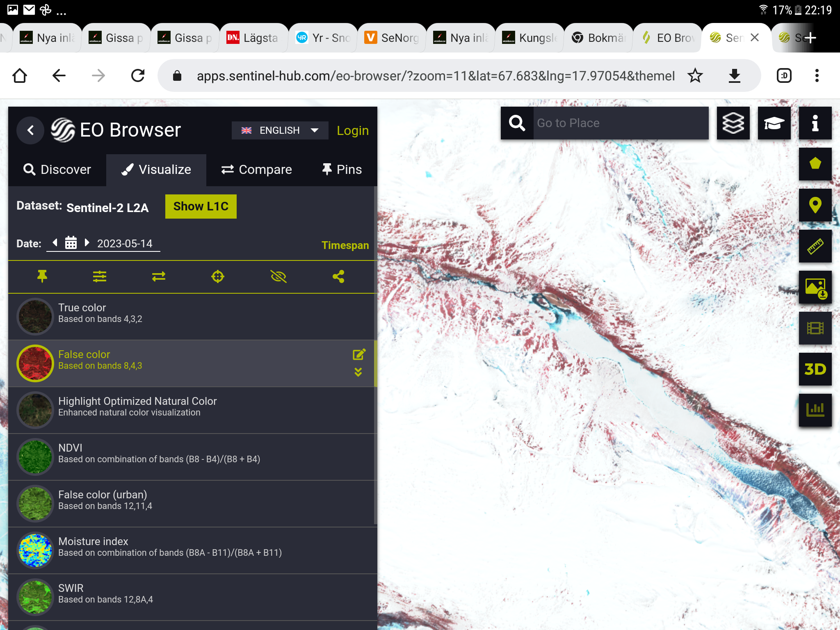Click the browser address bar URL
This screenshot has height=630, width=840.
[436, 76]
